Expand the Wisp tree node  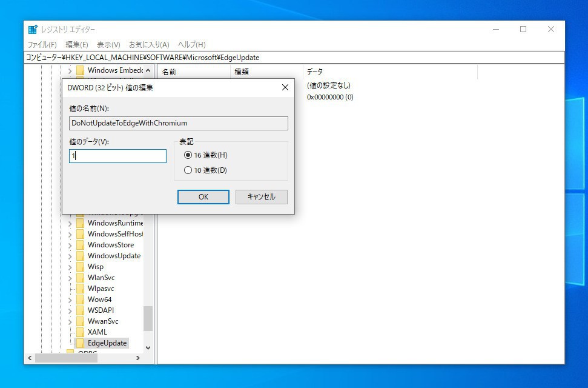[x=70, y=267]
